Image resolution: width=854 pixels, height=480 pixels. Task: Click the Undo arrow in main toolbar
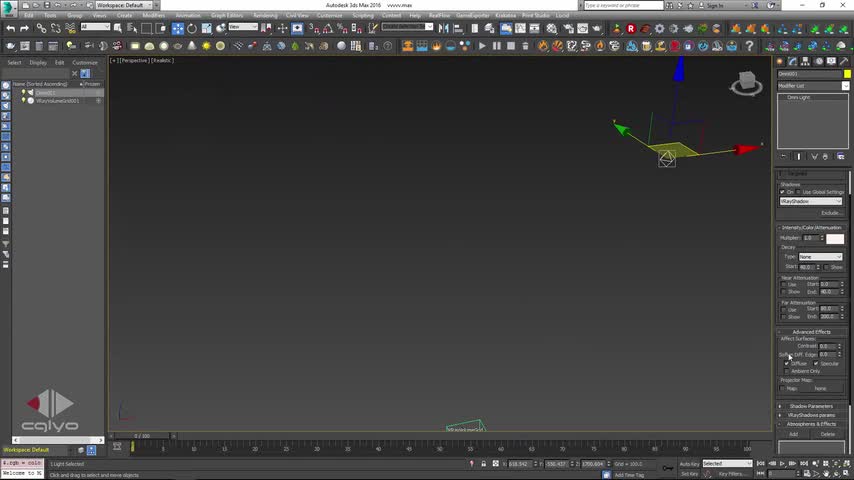tap(10, 28)
